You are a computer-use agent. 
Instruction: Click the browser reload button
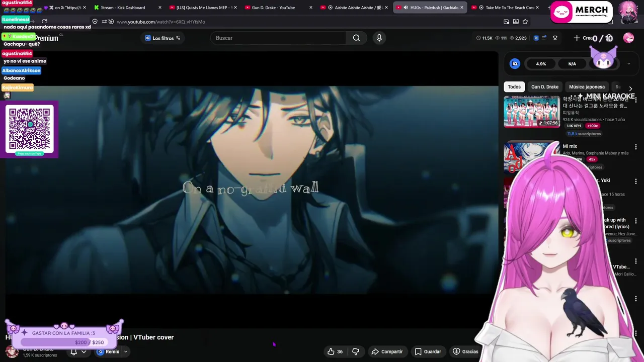[44, 22]
